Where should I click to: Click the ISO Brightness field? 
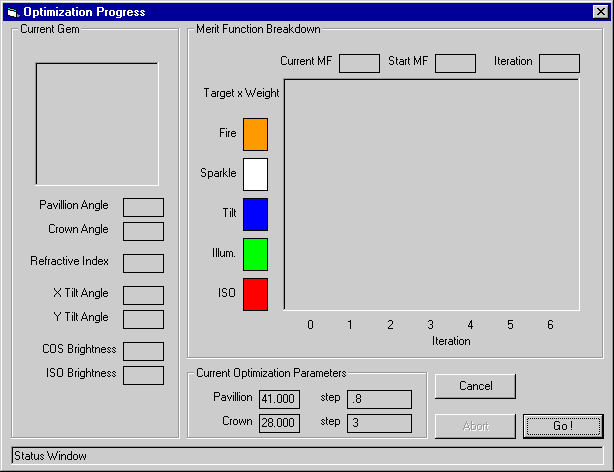(143, 375)
